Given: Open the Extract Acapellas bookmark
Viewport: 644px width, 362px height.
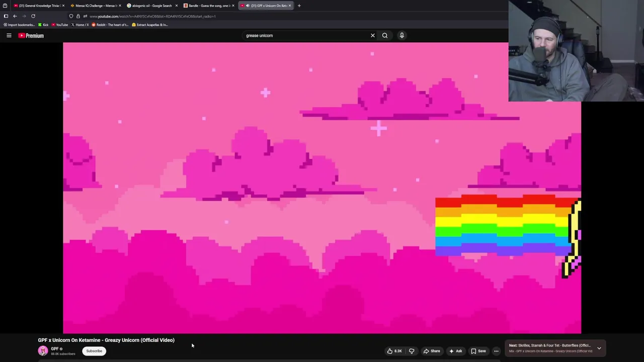Looking at the screenshot, I should pos(150,25).
